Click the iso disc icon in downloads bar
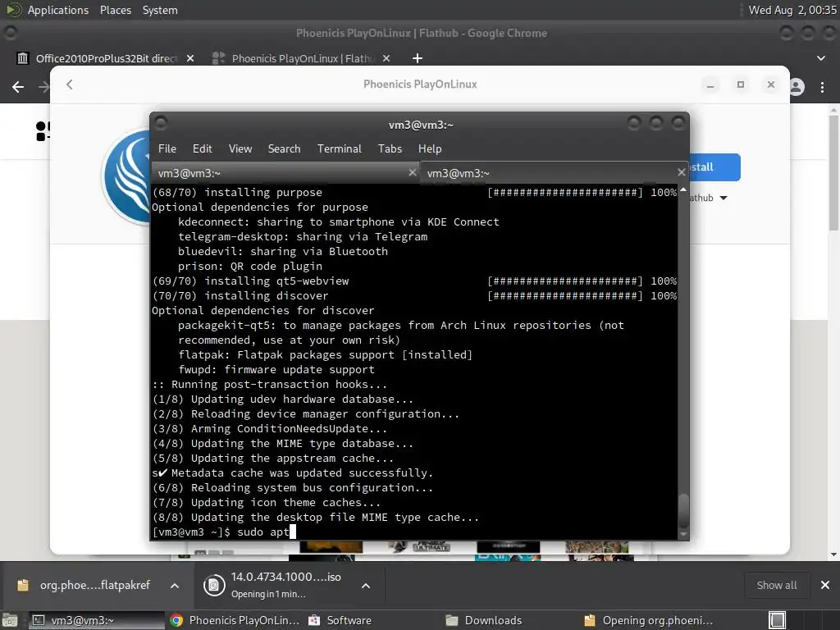 [x=214, y=585]
